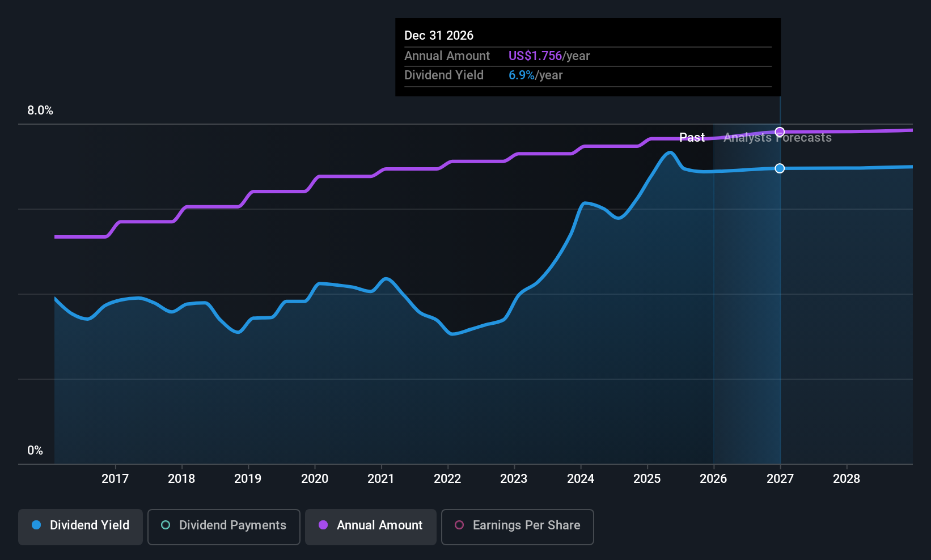Screen dimensions: 931x560
Task: Select the purple Annual Amount data point
Action: pos(780,132)
